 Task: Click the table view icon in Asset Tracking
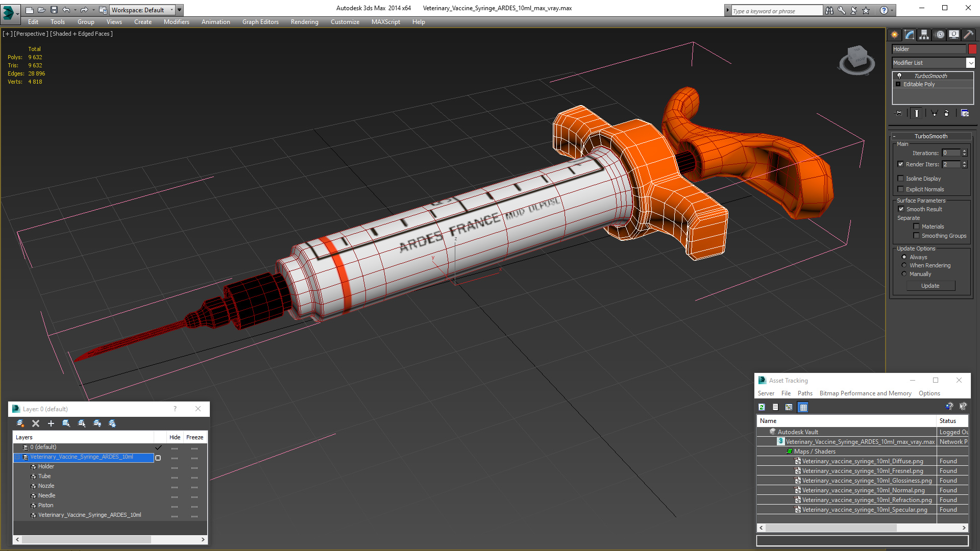click(x=803, y=407)
